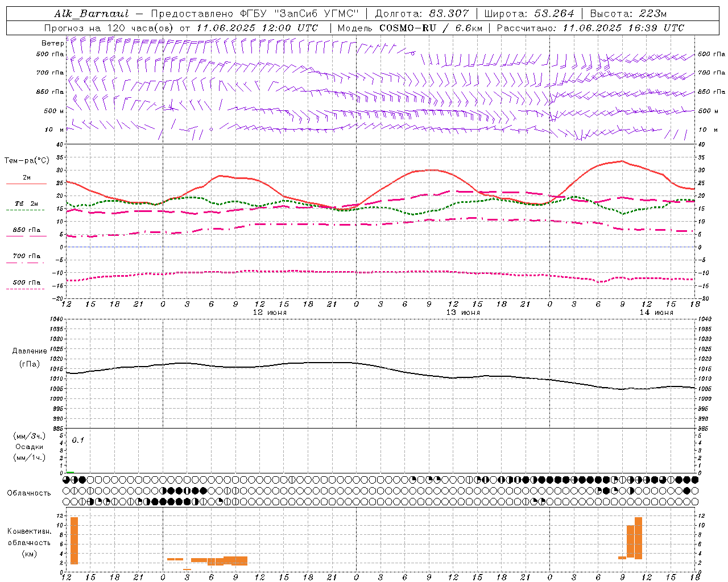Image resolution: width=728 pixels, height=582 pixels.
Task: Click the tall orange convective bar at forecast start
Action: point(74,541)
